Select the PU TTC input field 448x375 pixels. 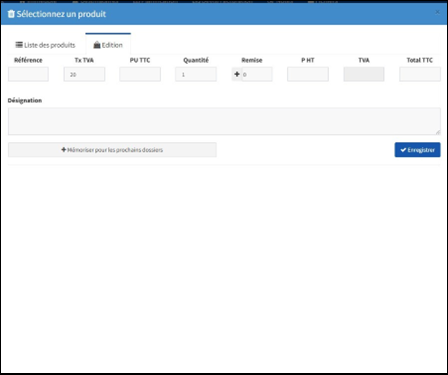coord(140,74)
